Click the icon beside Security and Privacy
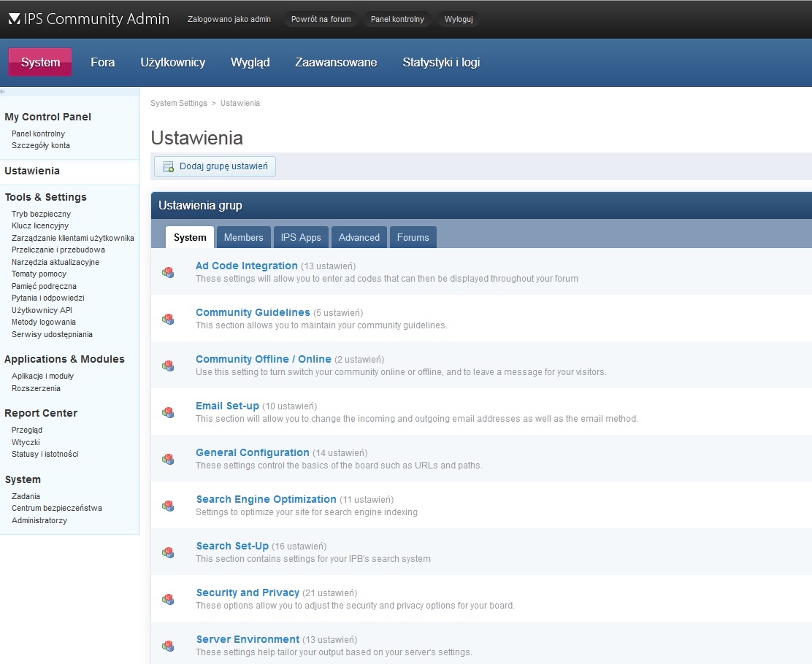Screen dimensions: 812x664 pyautogui.click(x=168, y=599)
